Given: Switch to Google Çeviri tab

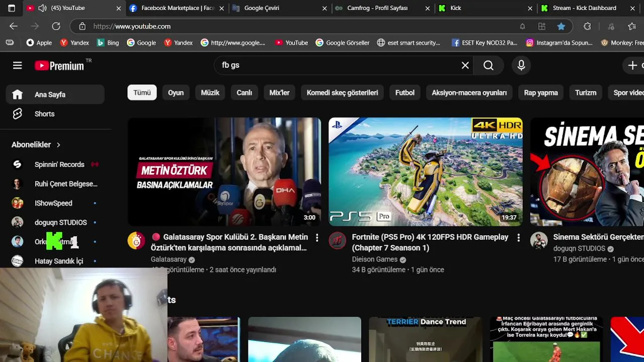Looking at the screenshot, I should point(280,8).
